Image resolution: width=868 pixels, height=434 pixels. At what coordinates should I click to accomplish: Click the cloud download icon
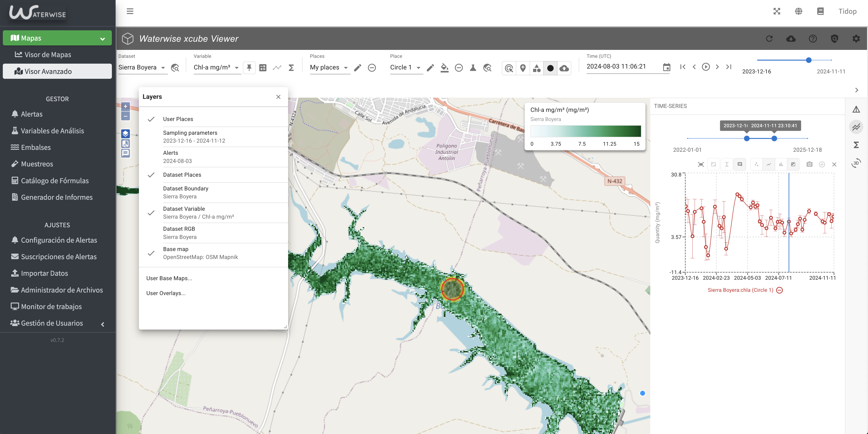point(791,39)
